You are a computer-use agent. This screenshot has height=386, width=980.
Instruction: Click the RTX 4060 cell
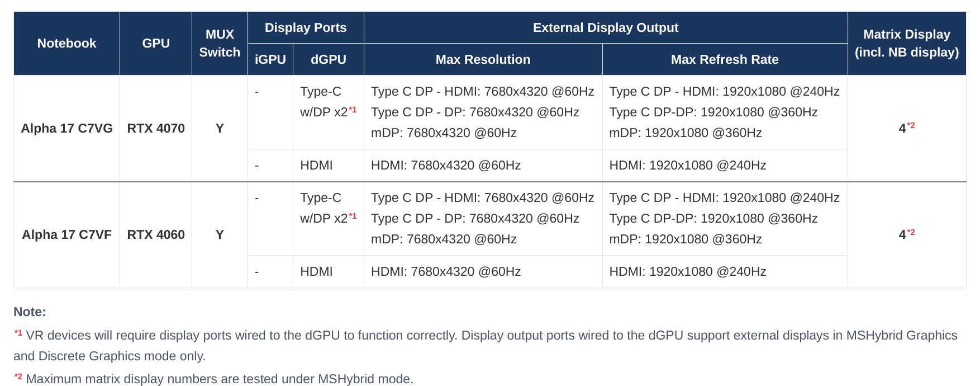tap(156, 234)
